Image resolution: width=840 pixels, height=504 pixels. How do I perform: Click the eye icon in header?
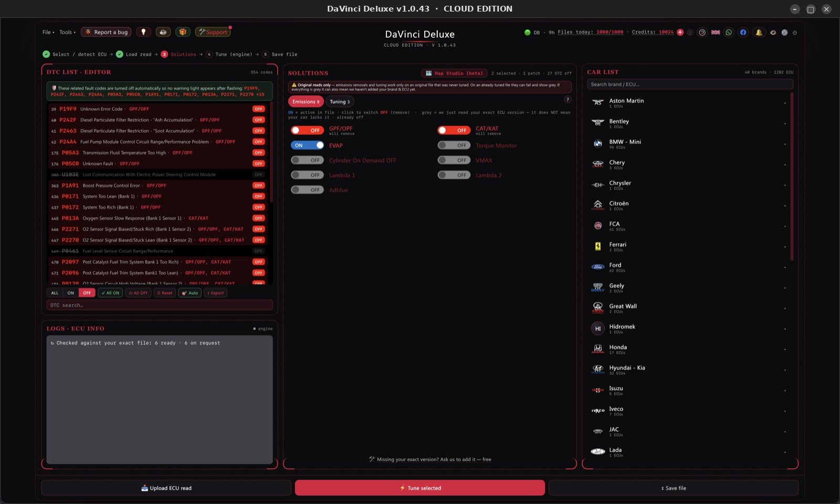(773, 33)
